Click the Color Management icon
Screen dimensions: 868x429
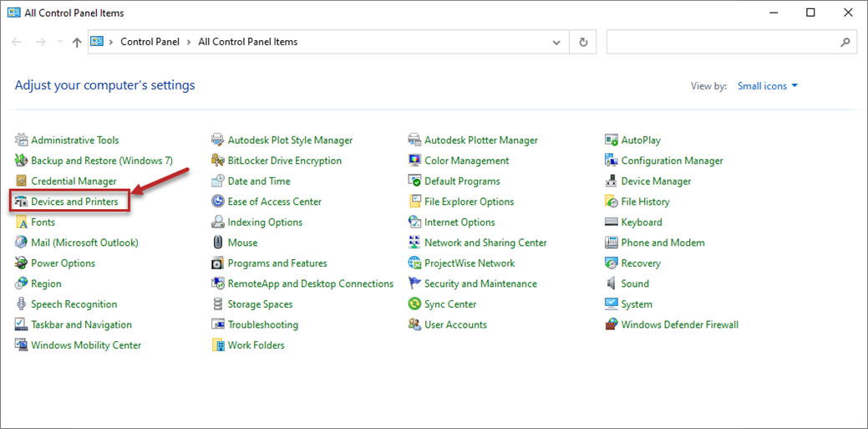pyautogui.click(x=414, y=161)
